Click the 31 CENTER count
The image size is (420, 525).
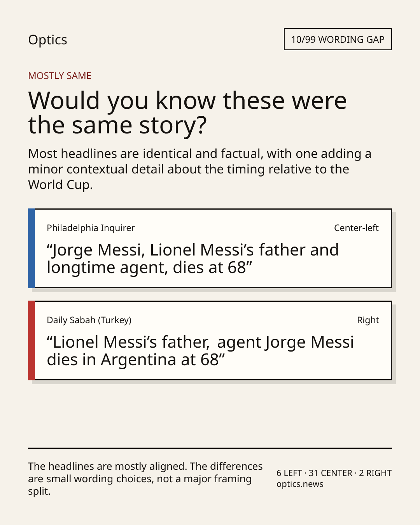pyautogui.click(x=330, y=473)
